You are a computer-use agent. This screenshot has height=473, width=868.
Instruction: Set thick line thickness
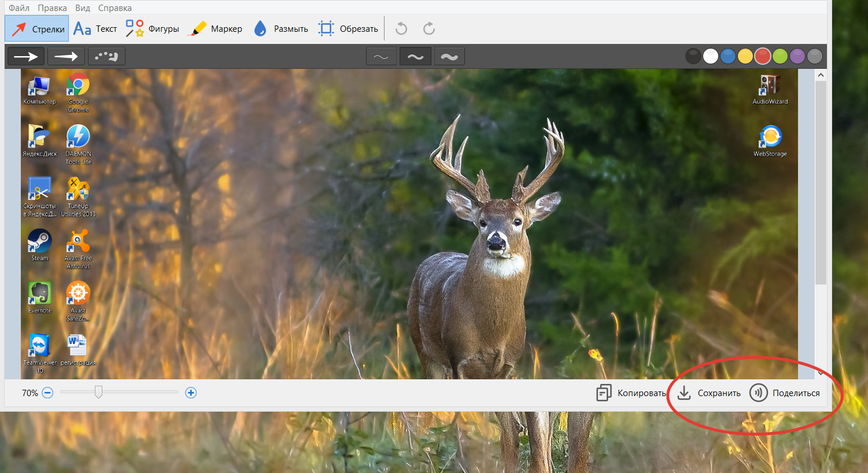click(x=449, y=57)
